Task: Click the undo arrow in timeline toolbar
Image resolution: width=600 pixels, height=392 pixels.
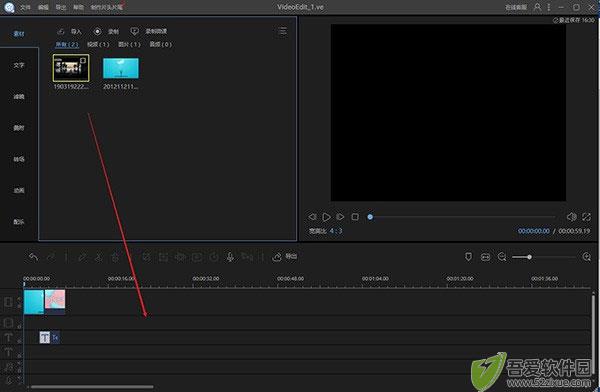Action: coord(33,257)
